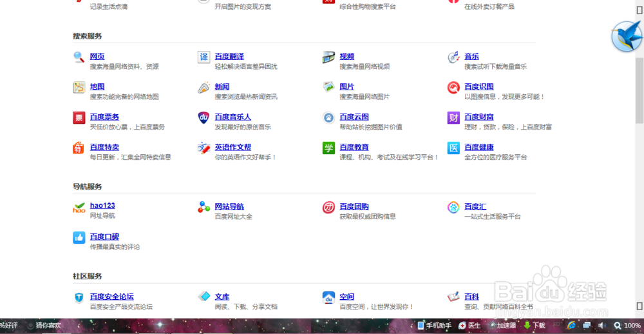Click the film icon beside 视频
Viewport: 644px width, 334px height.
(328, 57)
